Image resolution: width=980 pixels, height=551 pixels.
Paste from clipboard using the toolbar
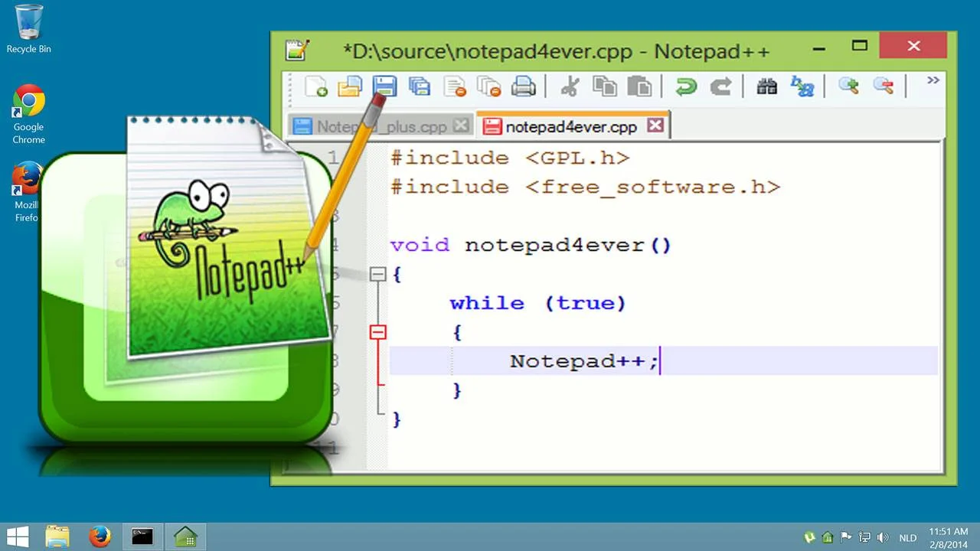639,86
